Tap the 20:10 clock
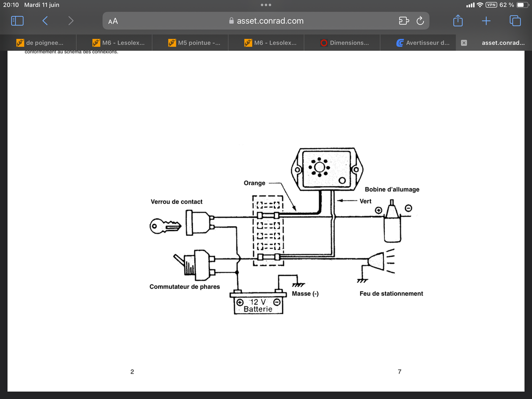532x399 pixels. pyautogui.click(x=11, y=5)
